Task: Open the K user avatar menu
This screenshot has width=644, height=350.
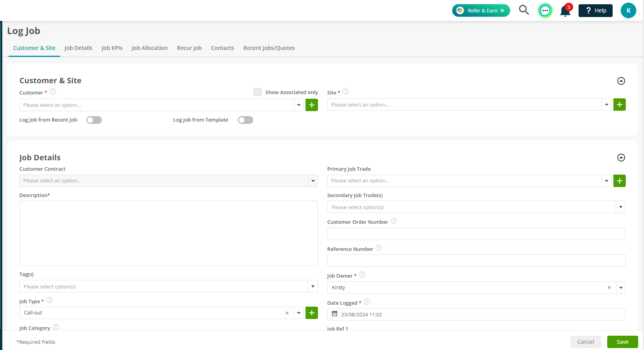Action: [x=628, y=10]
